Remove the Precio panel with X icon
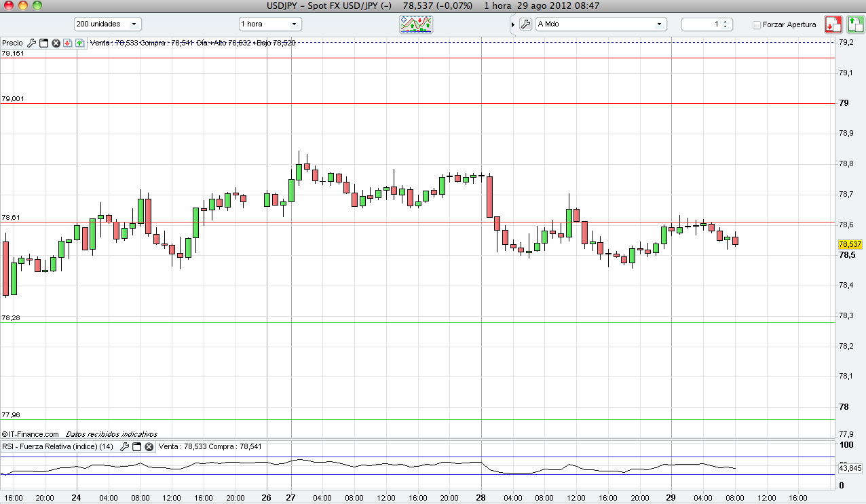The width and height of the screenshot is (866, 504). [56, 43]
